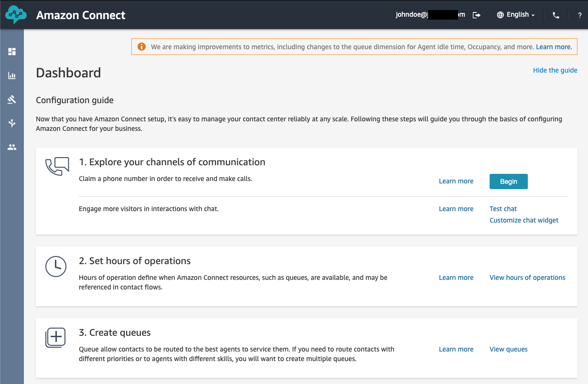Open Learn more in metrics banner

click(554, 47)
